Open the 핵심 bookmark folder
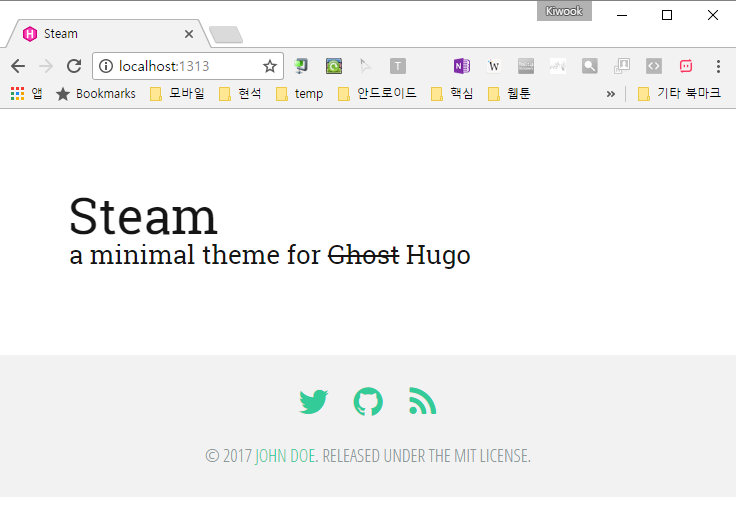The image size is (736, 508). pos(452,93)
